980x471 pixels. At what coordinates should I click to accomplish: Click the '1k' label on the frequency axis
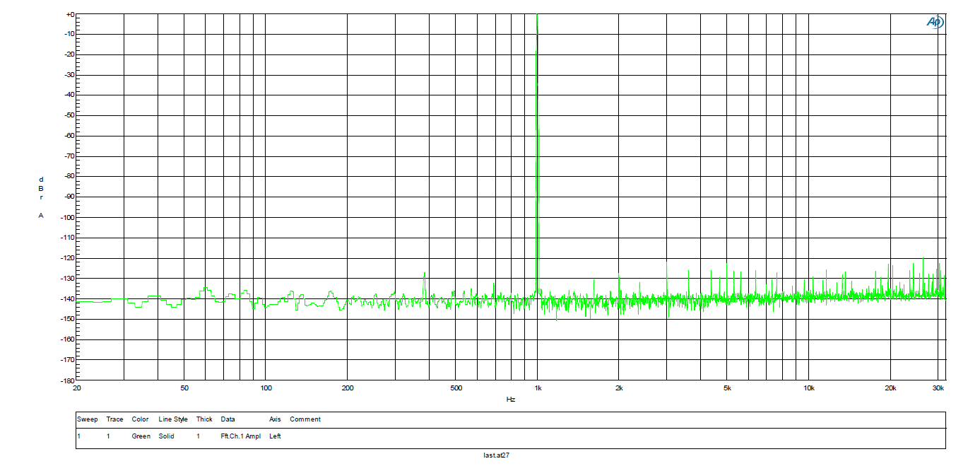pyautogui.click(x=538, y=388)
